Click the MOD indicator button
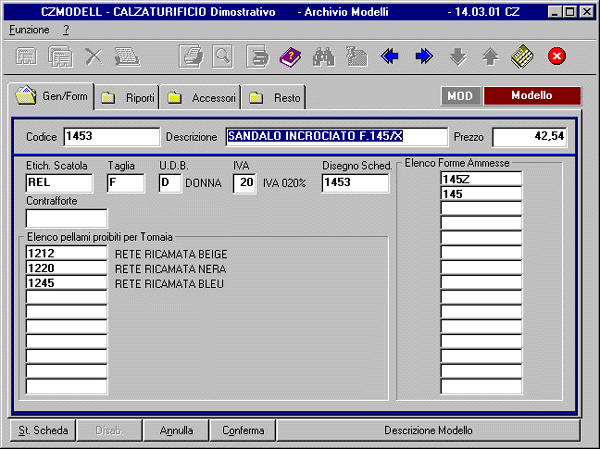The height and width of the screenshot is (449, 600). (461, 96)
